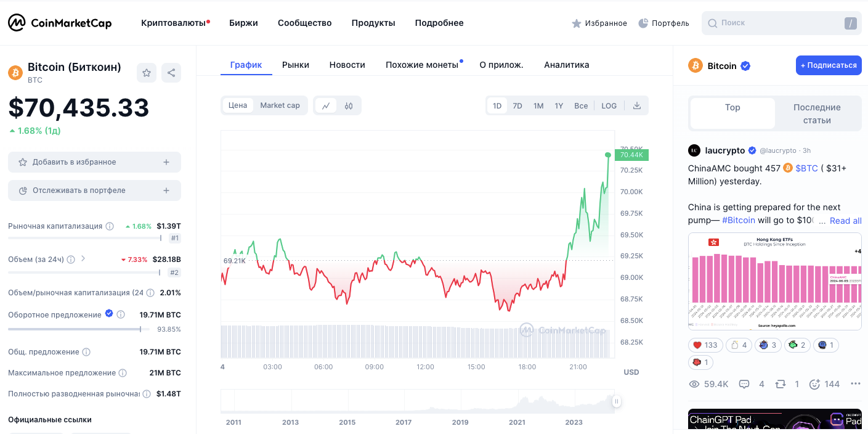Click Read all link in post
Viewport: 868px width, 434px height.
(x=845, y=221)
